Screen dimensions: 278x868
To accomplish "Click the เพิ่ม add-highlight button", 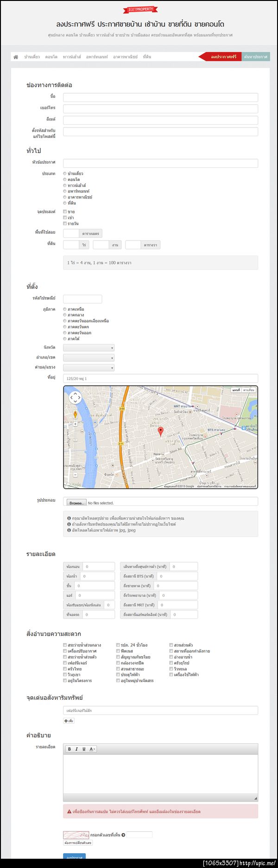I will click(69, 721).
